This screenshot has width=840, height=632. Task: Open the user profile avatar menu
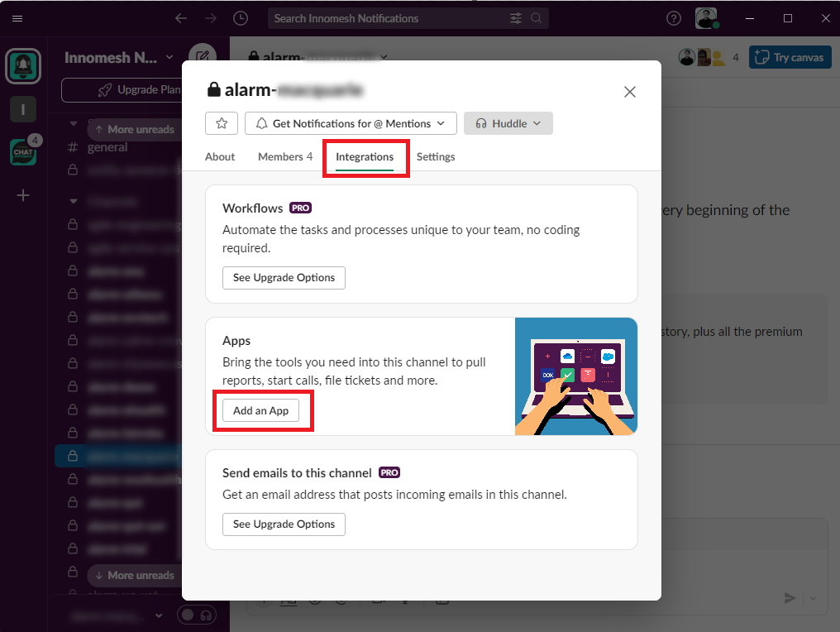click(706, 18)
